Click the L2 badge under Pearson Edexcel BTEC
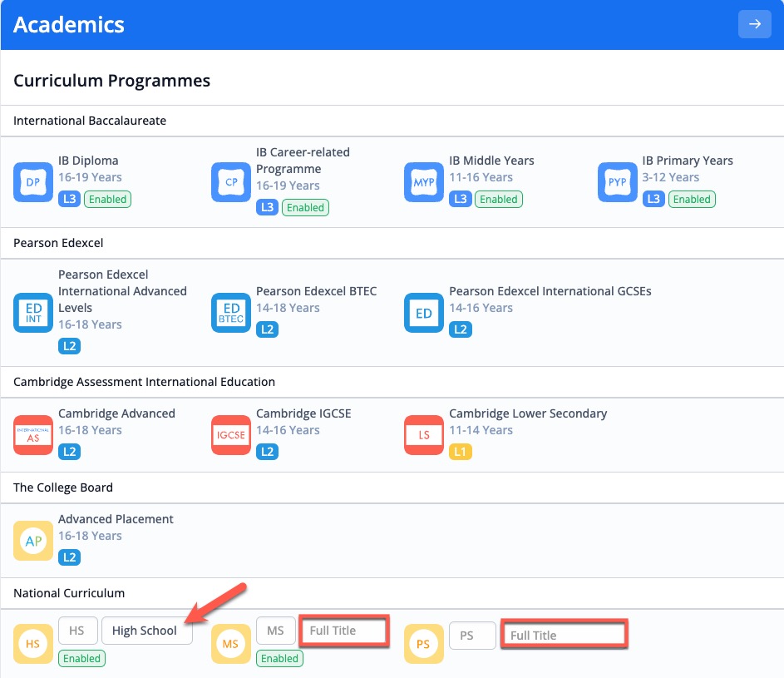 [268, 329]
